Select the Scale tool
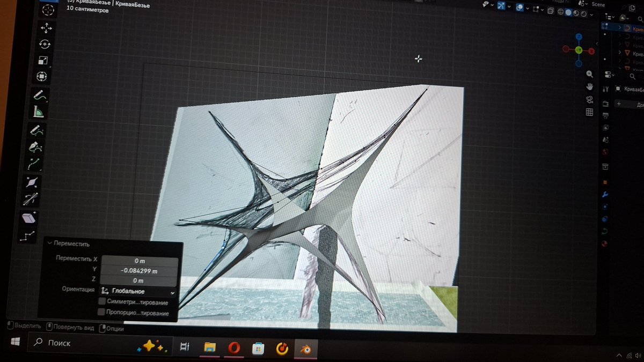This screenshot has width=644, height=362. coord(43,60)
